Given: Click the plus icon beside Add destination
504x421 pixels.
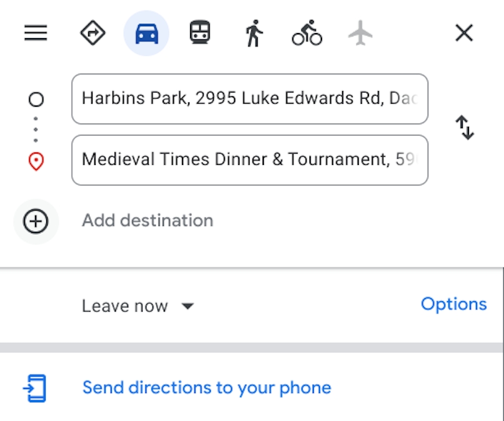Looking at the screenshot, I should click(x=36, y=221).
